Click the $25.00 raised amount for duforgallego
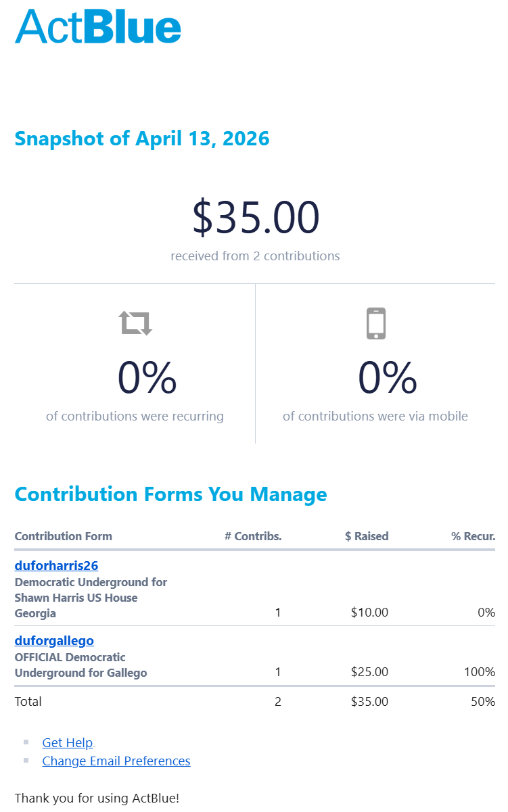This screenshot has width=508, height=812. 369,672
